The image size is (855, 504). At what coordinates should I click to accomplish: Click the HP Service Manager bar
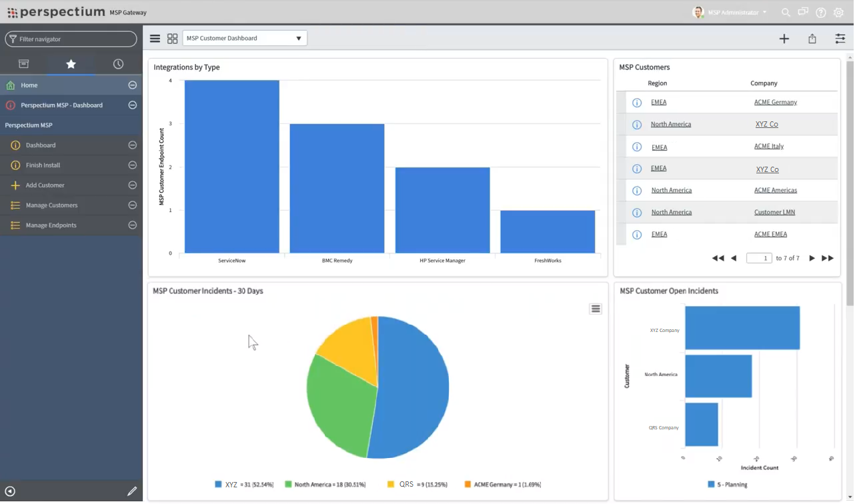pyautogui.click(x=443, y=210)
